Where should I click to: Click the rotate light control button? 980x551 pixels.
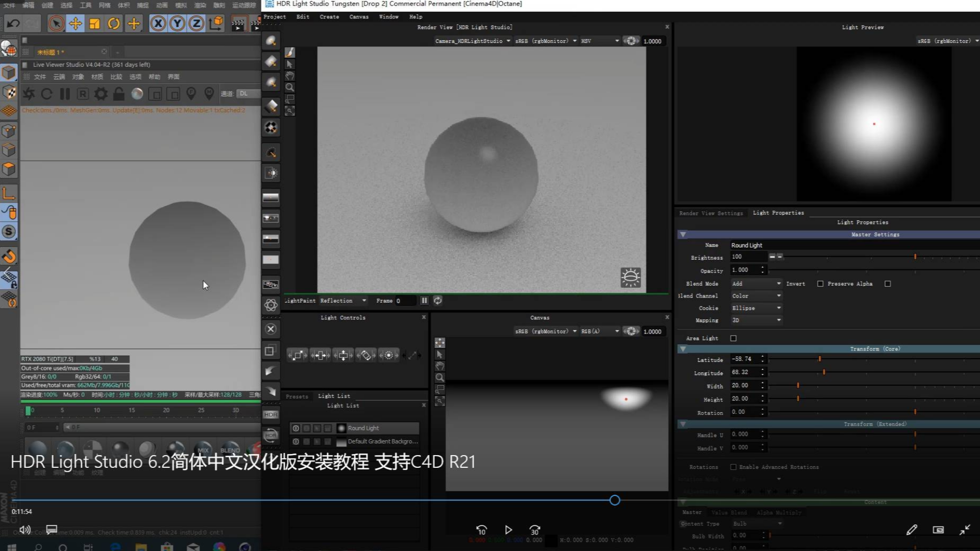pos(366,355)
